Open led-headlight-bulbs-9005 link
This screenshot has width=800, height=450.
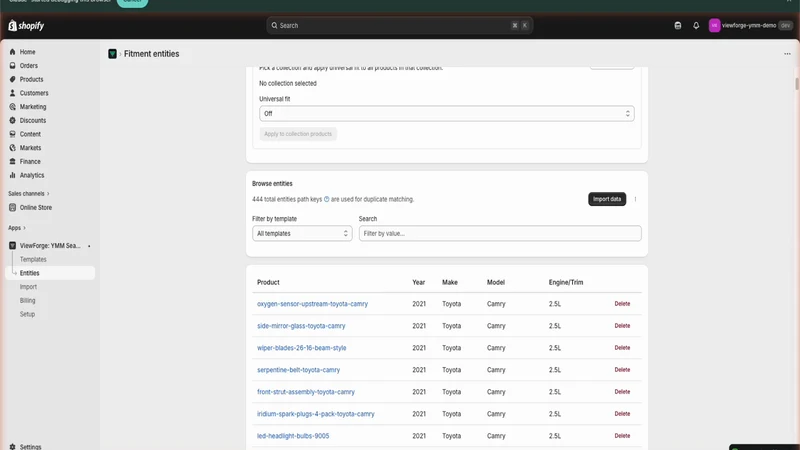pos(293,436)
